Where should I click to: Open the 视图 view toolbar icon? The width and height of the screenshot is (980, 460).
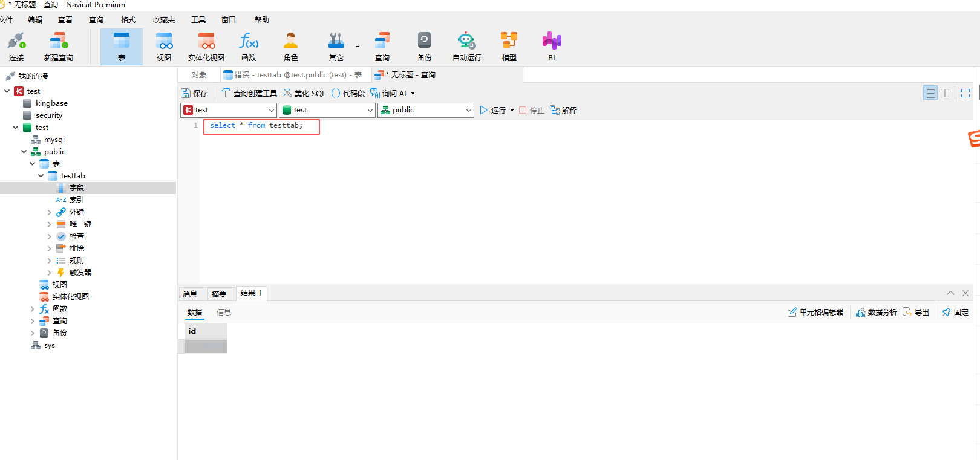click(164, 47)
